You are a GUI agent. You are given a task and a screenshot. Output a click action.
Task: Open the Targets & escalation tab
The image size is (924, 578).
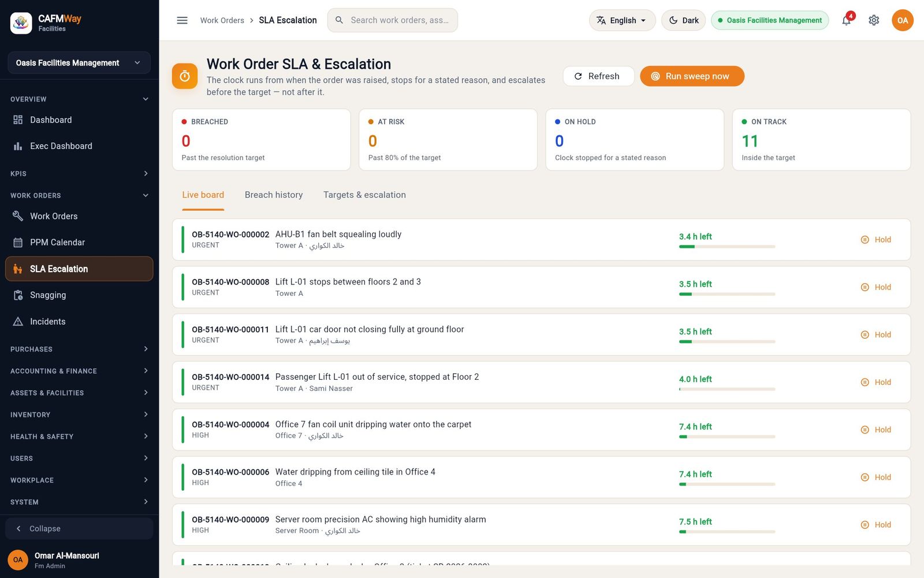(x=364, y=195)
